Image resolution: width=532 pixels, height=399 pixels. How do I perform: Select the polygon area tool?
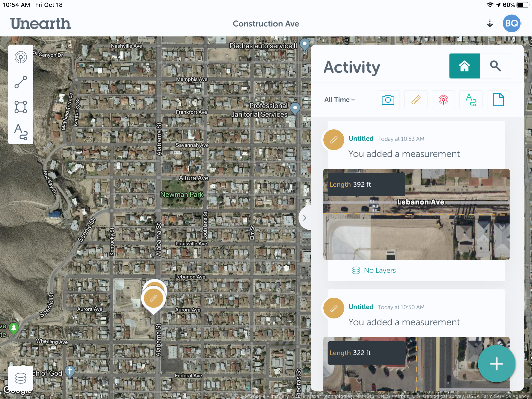coord(21,107)
